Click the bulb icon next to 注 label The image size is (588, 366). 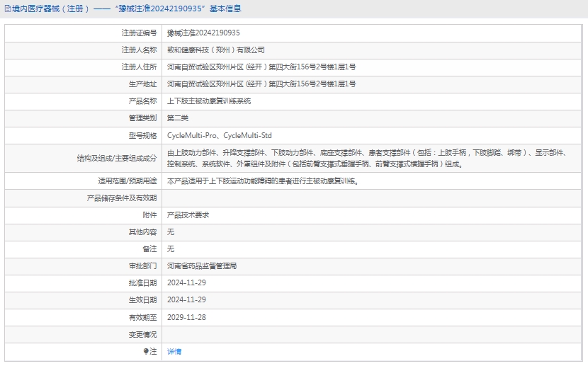click(x=147, y=351)
